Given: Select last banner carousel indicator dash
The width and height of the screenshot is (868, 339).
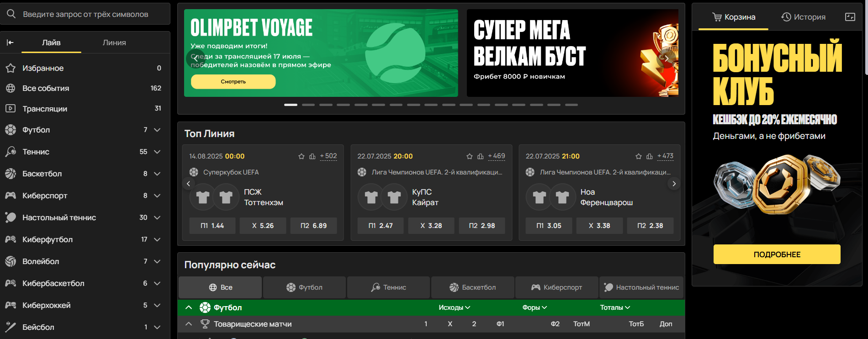Looking at the screenshot, I should pos(572,105).
